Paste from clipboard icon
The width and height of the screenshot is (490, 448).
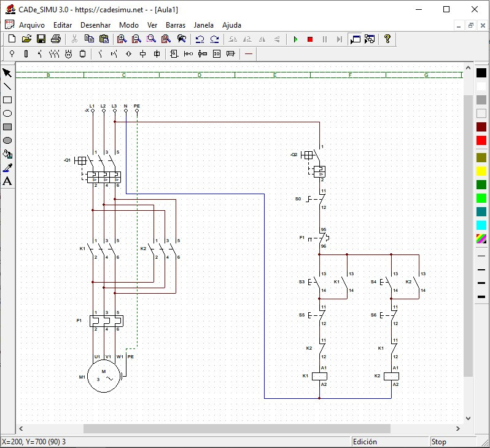pyautogui.click(x=104, y=39)
